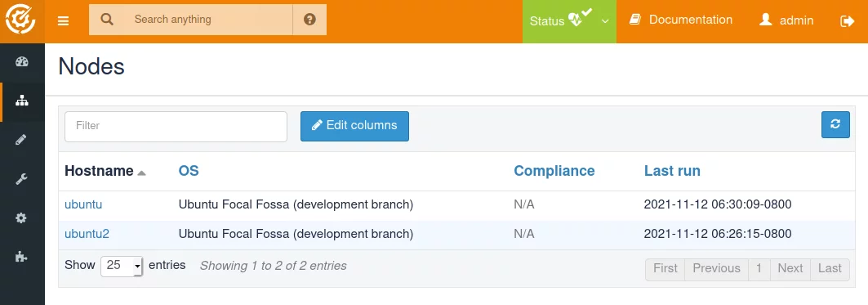Open the Show entries count dropdown

point(122,266)
